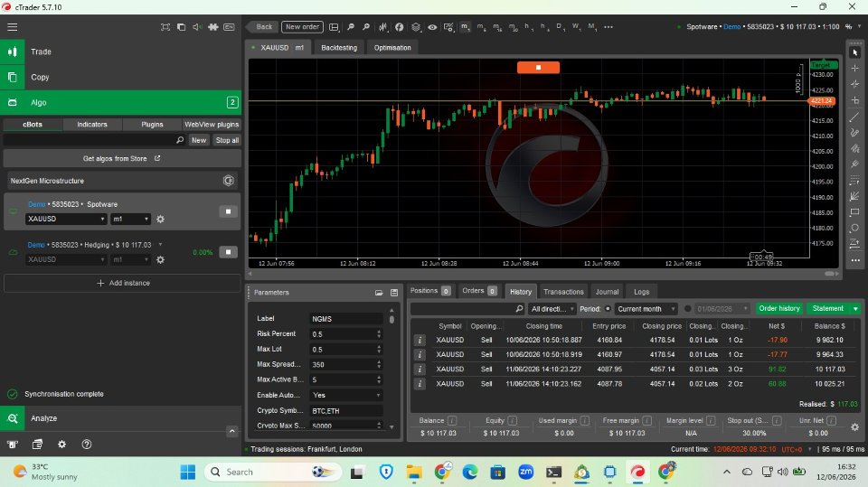868x487 pixels.
Task: Toggle chart visibility eye icon in toolbar
Action: (x=432, y=26)
